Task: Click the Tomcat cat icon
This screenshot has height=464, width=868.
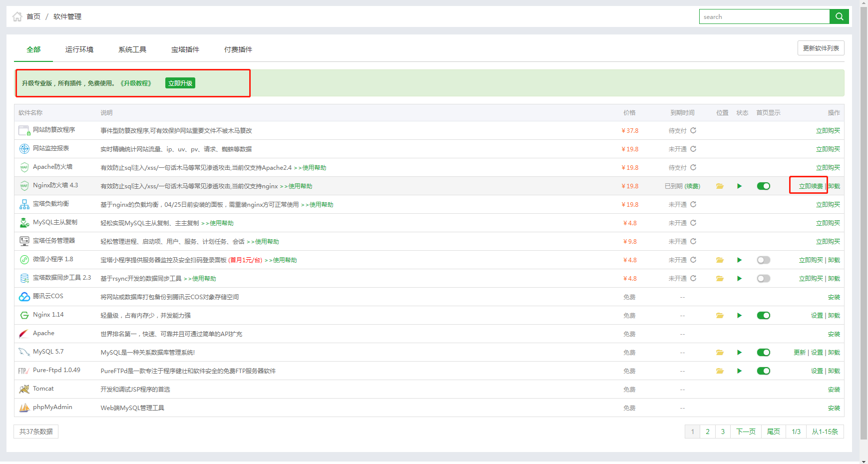Action: [x=24, y=389]
